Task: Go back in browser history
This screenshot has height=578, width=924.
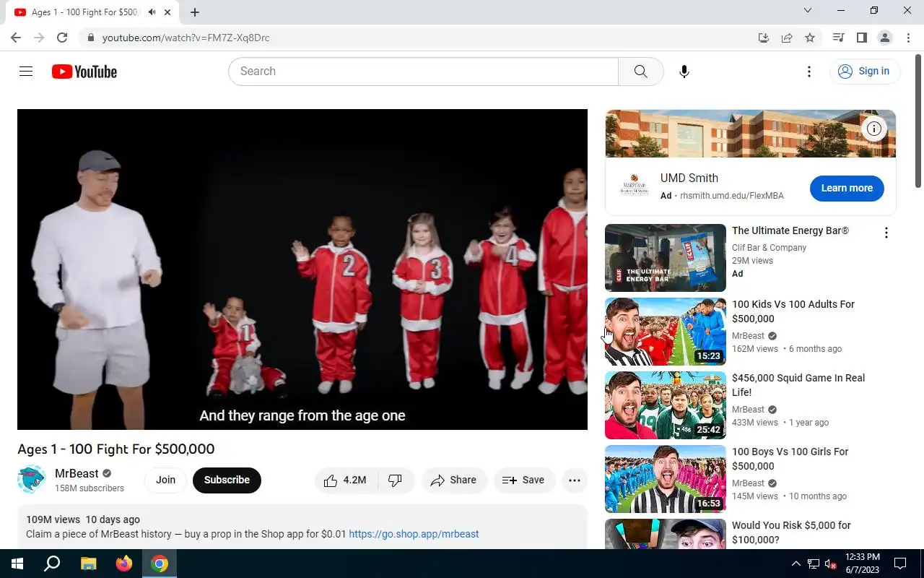Action: point(16,38)
